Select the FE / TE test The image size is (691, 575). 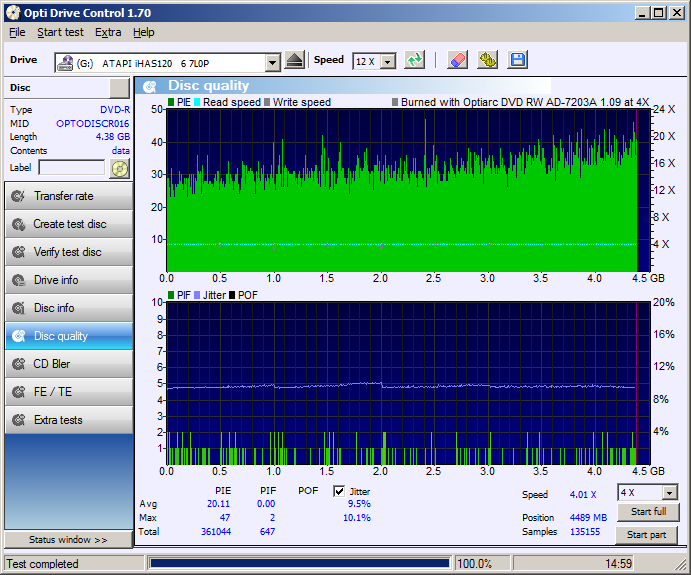point(69,392)
